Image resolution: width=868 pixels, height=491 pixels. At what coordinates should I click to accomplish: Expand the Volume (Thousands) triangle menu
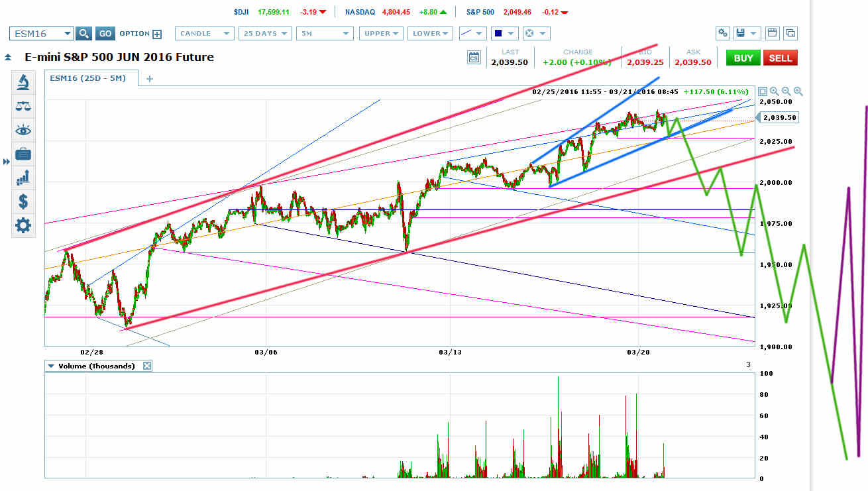(51, 366)
